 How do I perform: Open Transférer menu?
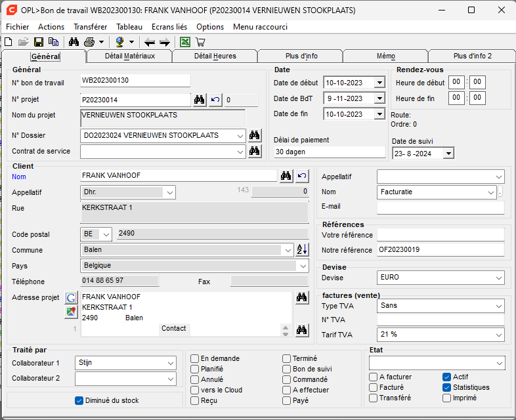click(90, 27)
